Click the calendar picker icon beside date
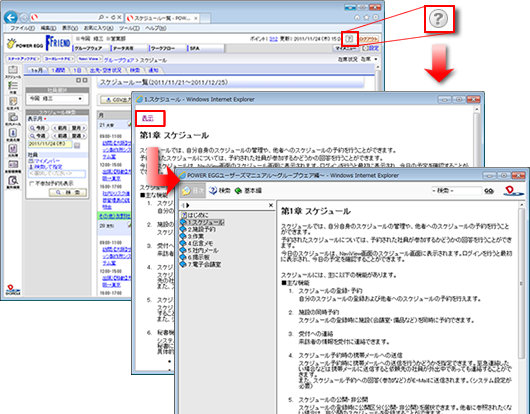Viewport: 530px width, 414px height. click(x=77, y=145)
